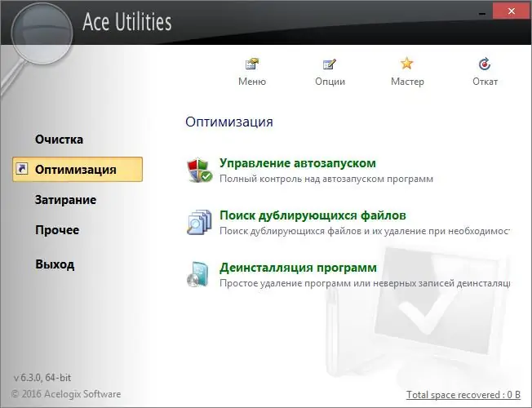532x408 pixels.
Task: Click the 'Оптимизация' heading in main pane
Action: click(229, 122)
